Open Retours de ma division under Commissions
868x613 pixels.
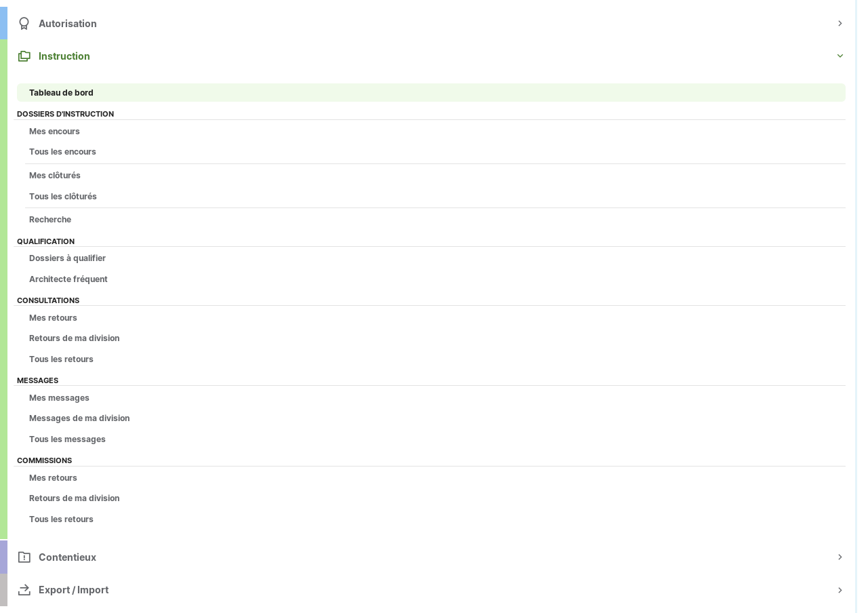pos(74,498)
